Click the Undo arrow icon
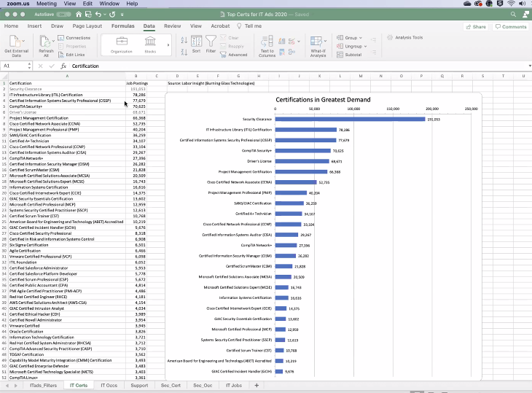532x393 pixels. point(98,15)
